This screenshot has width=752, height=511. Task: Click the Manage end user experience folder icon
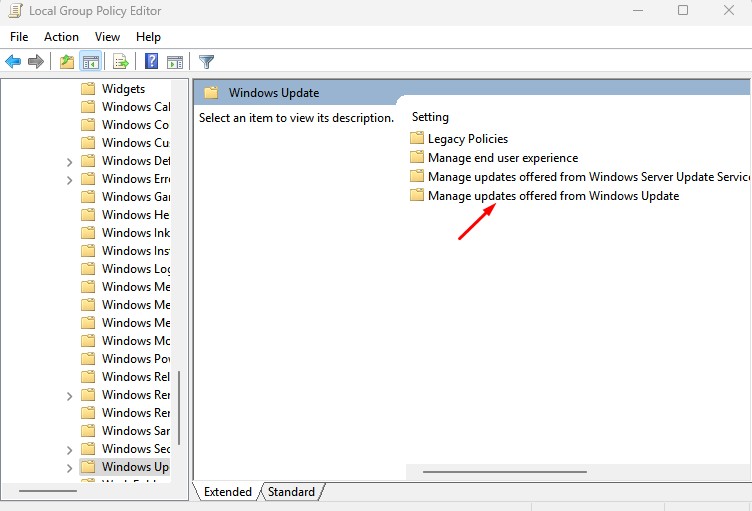417,157
